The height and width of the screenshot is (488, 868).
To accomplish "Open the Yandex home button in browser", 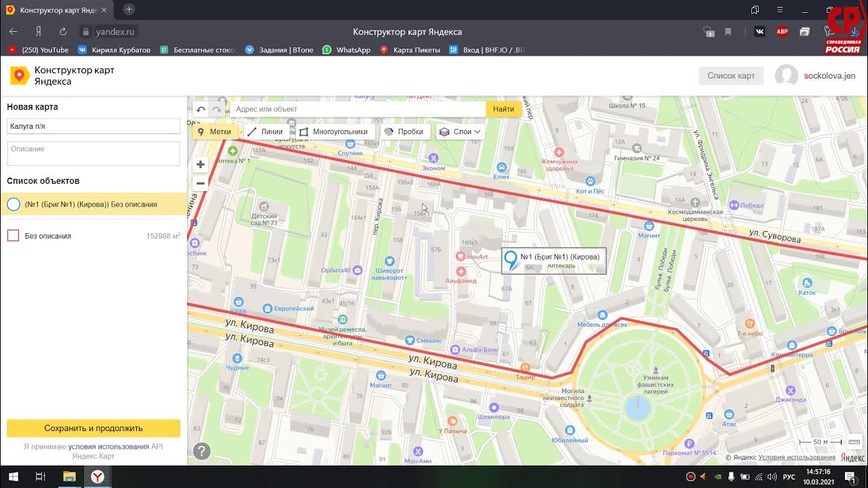I will click(39, 31).
